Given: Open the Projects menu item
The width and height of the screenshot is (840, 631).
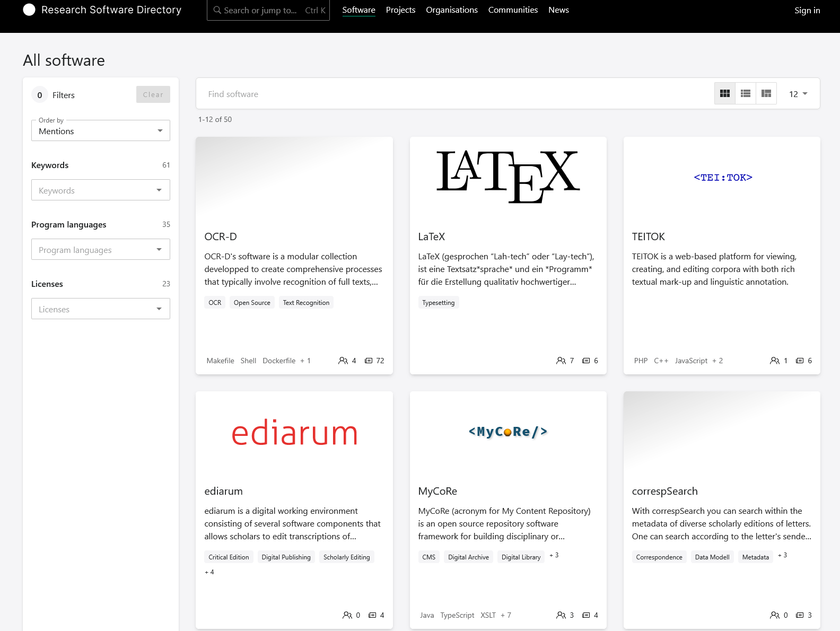Looking at the screenshot, I should point(400,10).
